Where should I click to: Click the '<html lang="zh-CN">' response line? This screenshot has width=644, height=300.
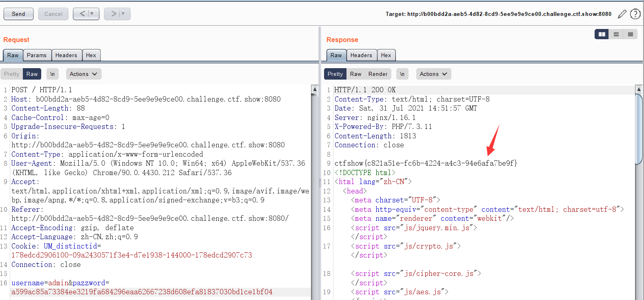[373, 182]
